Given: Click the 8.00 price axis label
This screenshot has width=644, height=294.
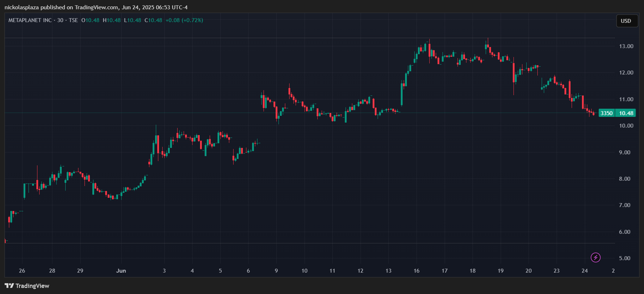Looking at the screenshot, I should click(x=624, y=179).
